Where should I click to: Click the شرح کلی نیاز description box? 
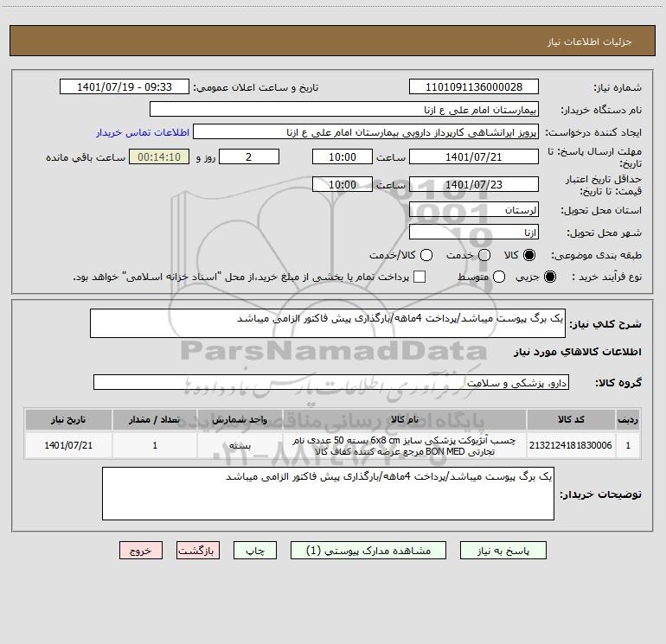[x=328, y=323]
